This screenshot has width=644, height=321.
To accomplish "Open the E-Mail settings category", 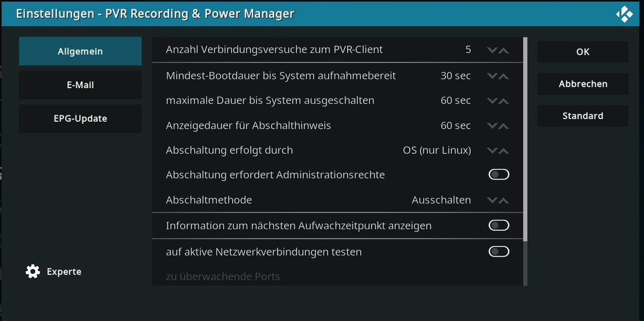I will coord(80,85).
